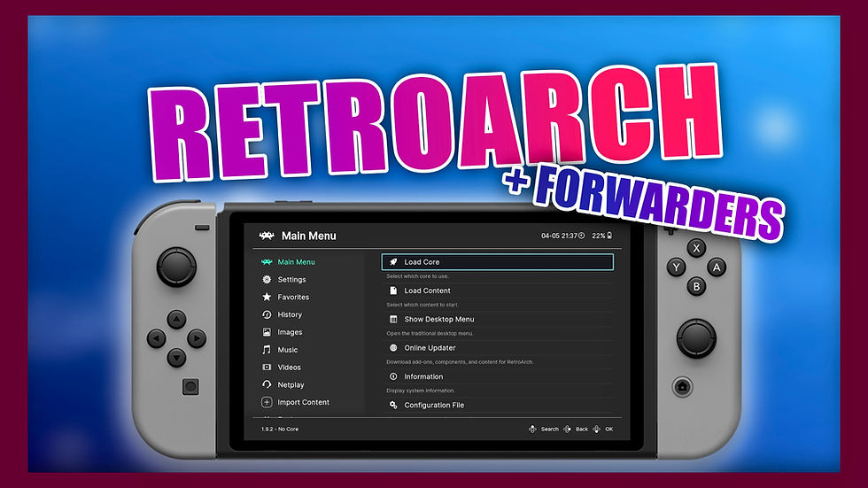Image resolution: width=868 pixels, height=488 pixels.
Task: Click the Home button on right Joy-Con
Action: (x=683, y=387)
